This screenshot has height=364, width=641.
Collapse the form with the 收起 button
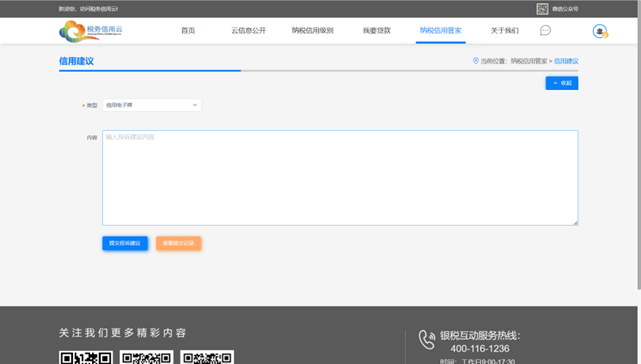pos(562,83)
